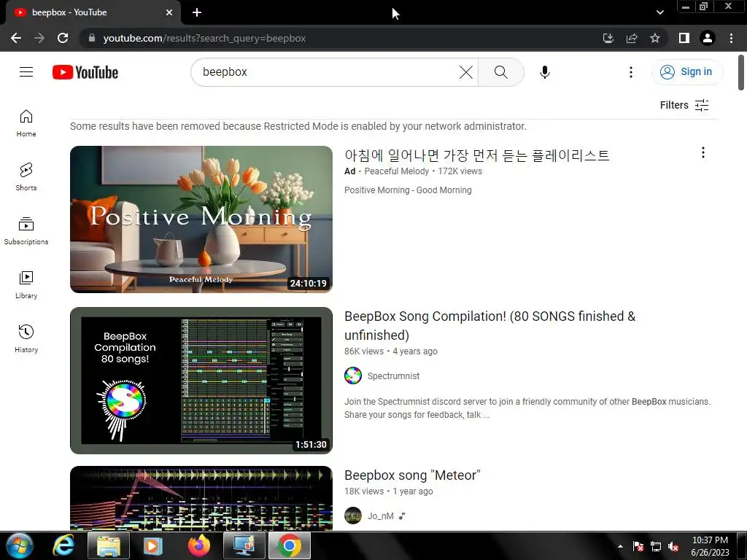Open Windows Explorer from taskbar
The width and height of the screenshot is (747, 560).
(x=109, y=545)
